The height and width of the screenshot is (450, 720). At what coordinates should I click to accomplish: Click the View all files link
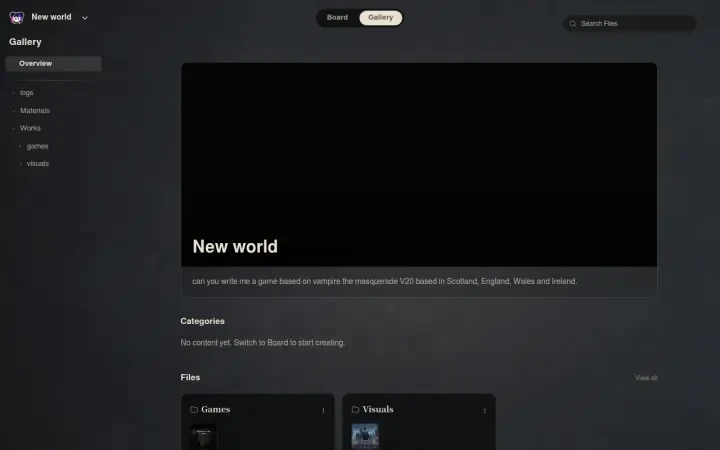646,377
